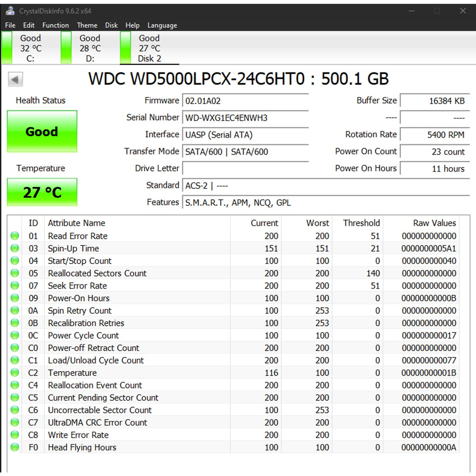Open the Help menu

click(x=132, y=25)
